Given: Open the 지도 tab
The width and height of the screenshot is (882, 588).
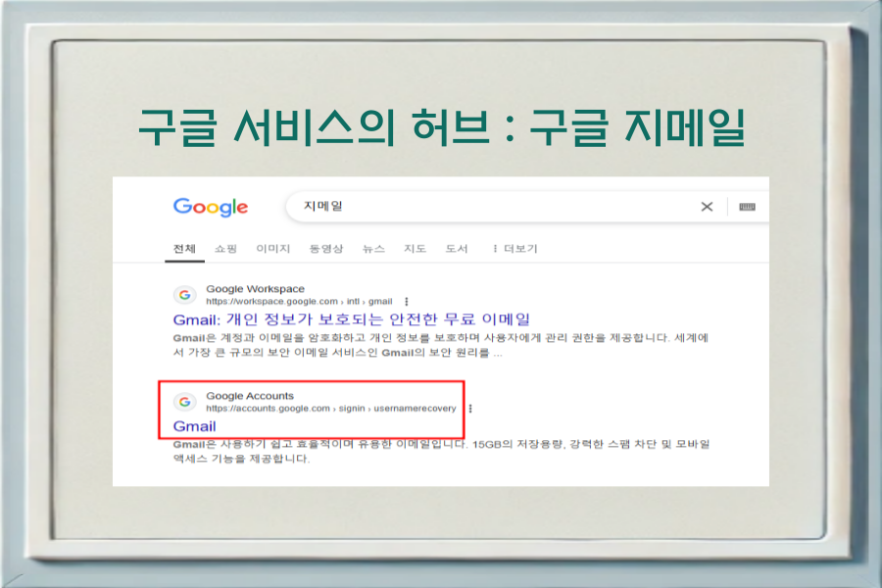Looking at the screenshot, I should coord(416,249).
